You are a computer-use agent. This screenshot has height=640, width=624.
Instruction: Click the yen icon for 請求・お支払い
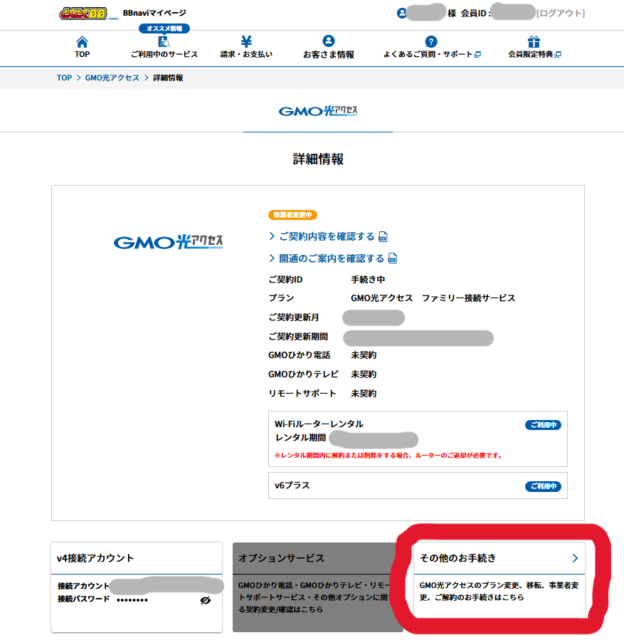click(x=246, y=41)
